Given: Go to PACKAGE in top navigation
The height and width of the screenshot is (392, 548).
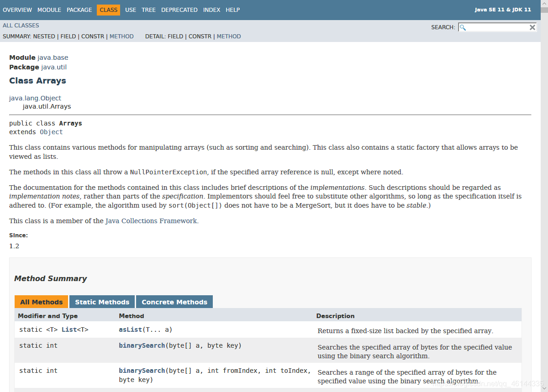Looking at the screenshot, I should 79,10.
